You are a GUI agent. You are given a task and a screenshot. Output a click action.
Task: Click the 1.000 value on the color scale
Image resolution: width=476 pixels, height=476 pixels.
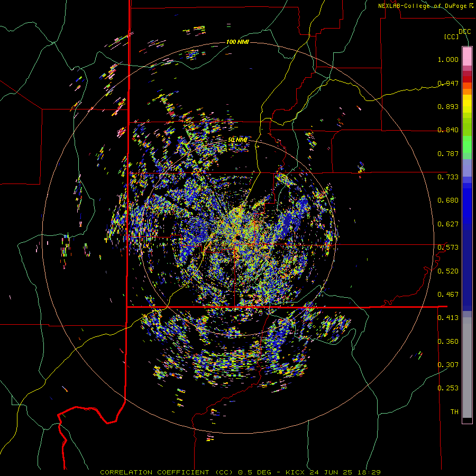pyautogui.click(x=448, y=59)
